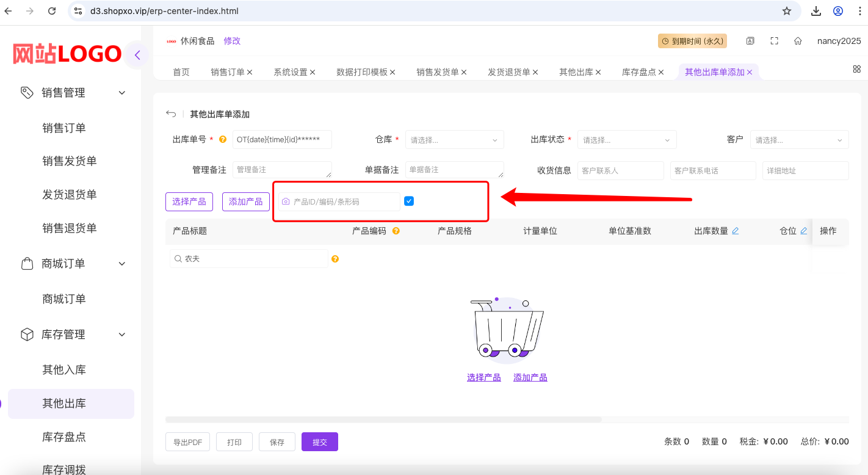The height and width of the screenshot is (475, 868).
Task: Focus the 客户联系电话 input
Action: click(x=713, y=170)
